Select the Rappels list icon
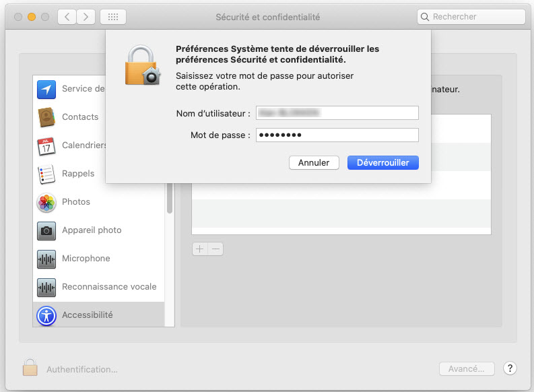The height and width of the screenshot is (392, 534). coord(46,174)
